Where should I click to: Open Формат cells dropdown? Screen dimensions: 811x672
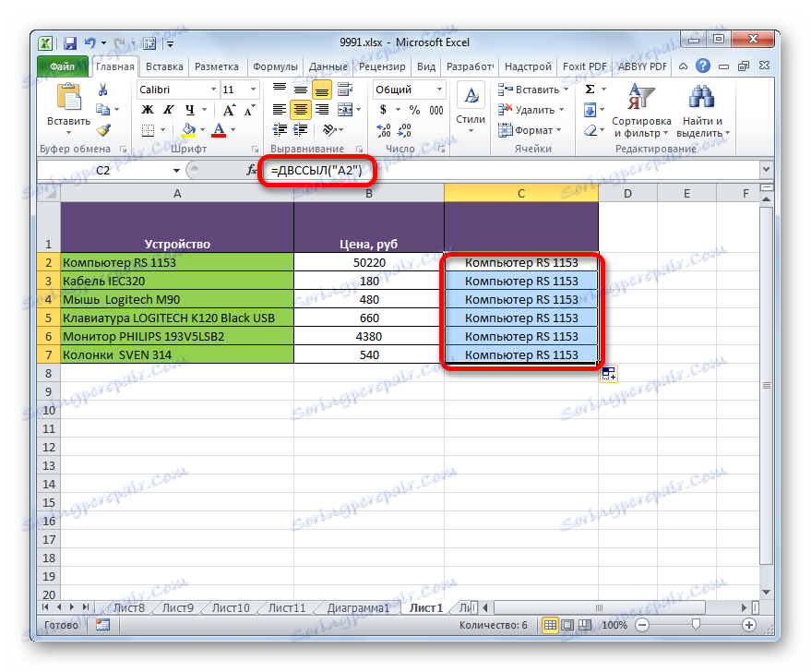tap(529, 130)
